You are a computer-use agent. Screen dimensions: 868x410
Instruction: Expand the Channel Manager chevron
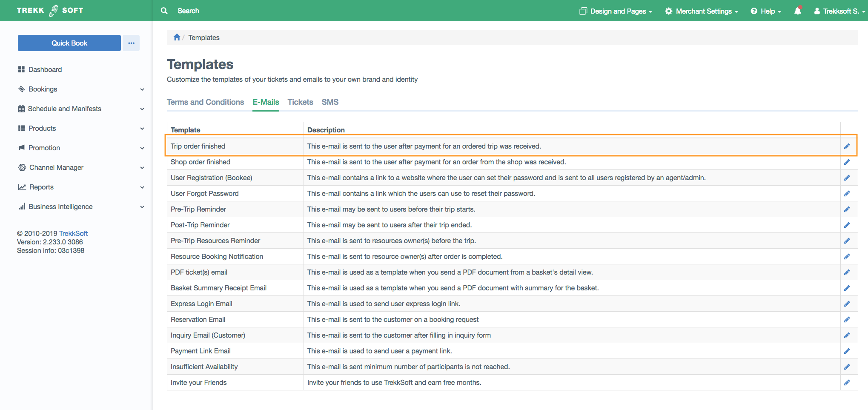tap(142, 168)
